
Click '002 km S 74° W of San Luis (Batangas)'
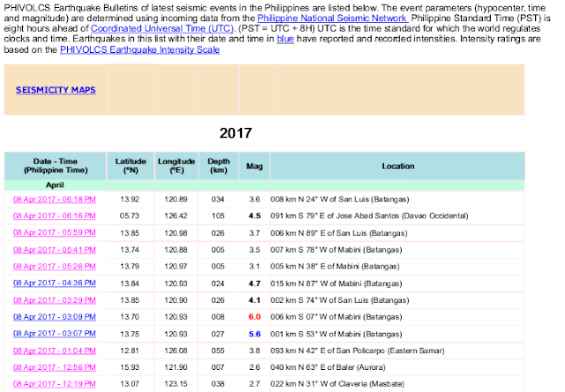[340, 300]
